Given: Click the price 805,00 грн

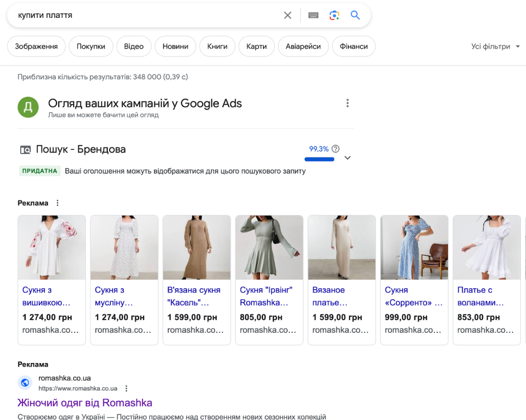Looking at the screenshot, I should 261,317.
